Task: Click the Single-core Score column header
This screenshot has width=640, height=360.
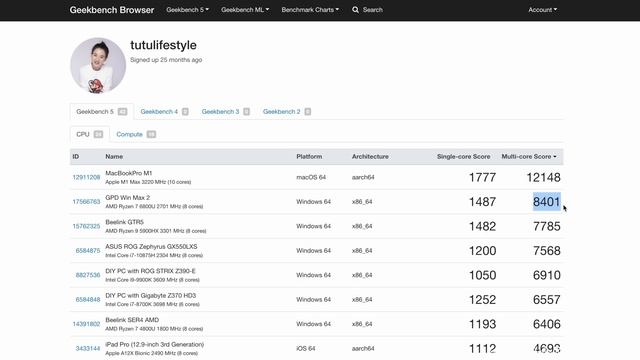Action: pyautogui.click(x=463, y=156)
